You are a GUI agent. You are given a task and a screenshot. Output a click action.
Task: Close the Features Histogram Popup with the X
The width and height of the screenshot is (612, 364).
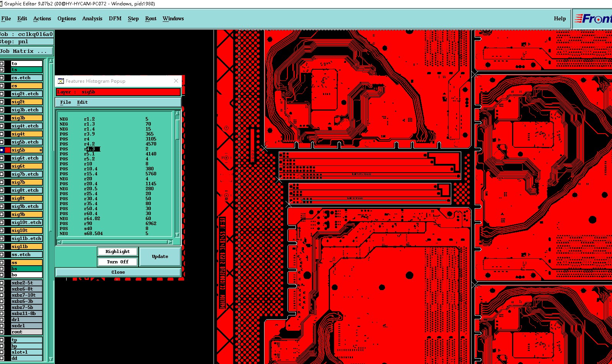[176, 81]
